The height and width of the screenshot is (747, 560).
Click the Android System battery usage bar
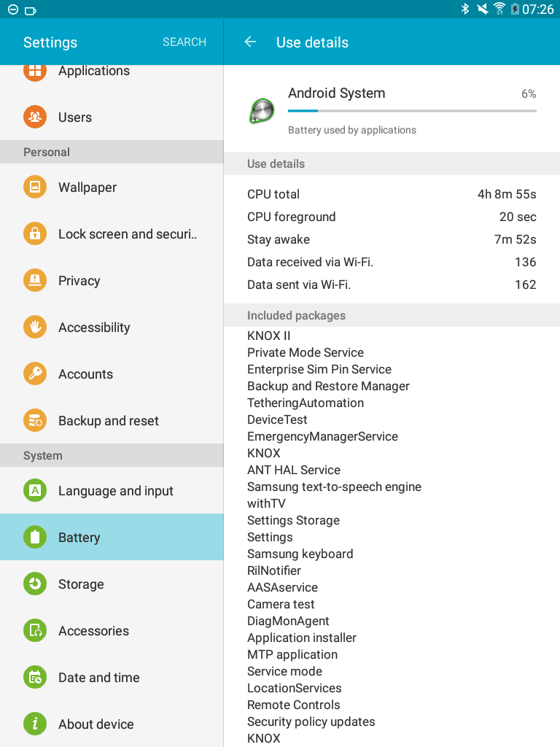412,111
